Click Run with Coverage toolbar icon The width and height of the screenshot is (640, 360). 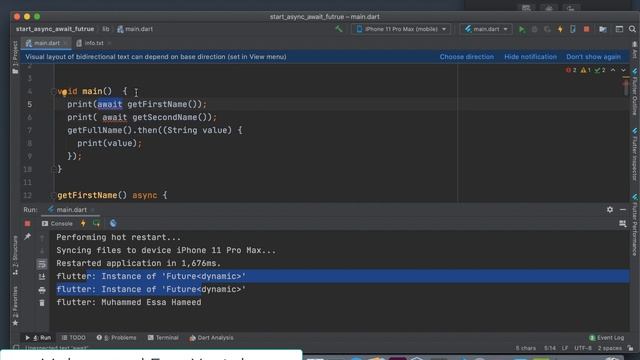point(547,29)
